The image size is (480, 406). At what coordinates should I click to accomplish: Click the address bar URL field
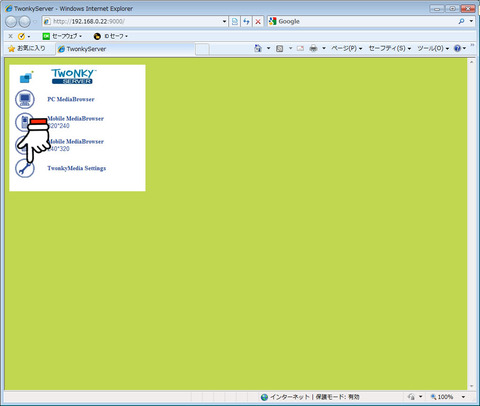click(132, 21)
